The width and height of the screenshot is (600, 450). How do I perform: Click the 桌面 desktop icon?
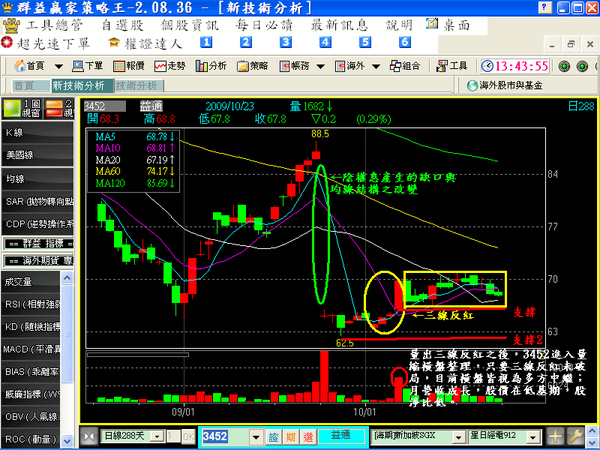click(x=432, y=24)
